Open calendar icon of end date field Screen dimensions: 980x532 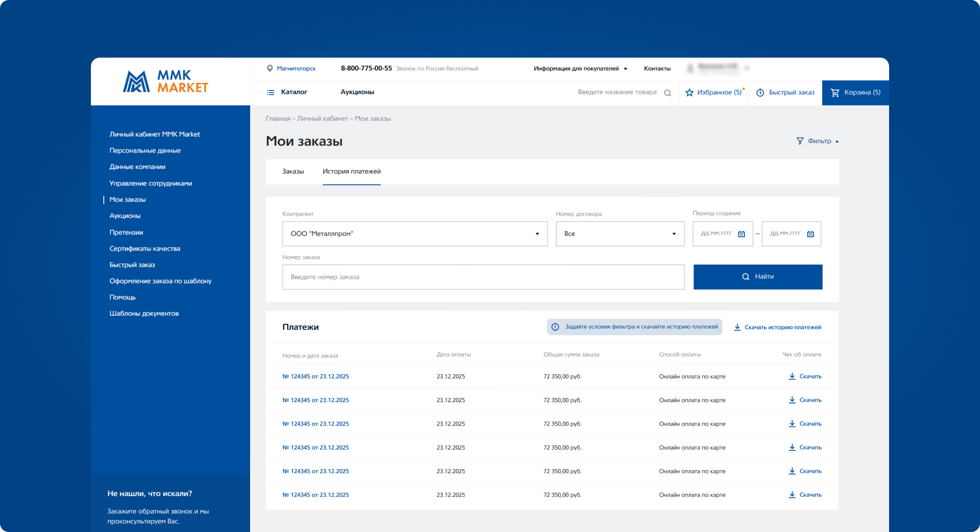tap(811, 234)
